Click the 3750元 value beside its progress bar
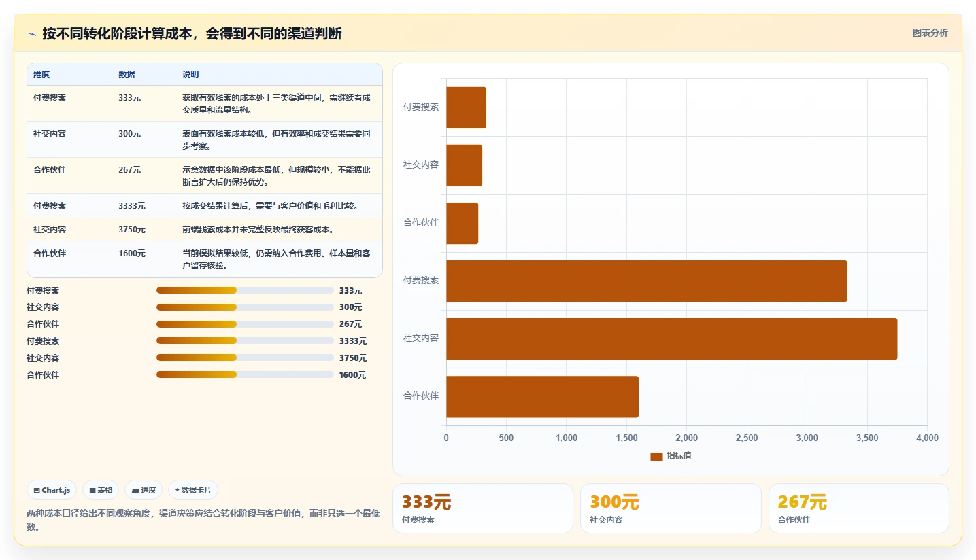 353,357
